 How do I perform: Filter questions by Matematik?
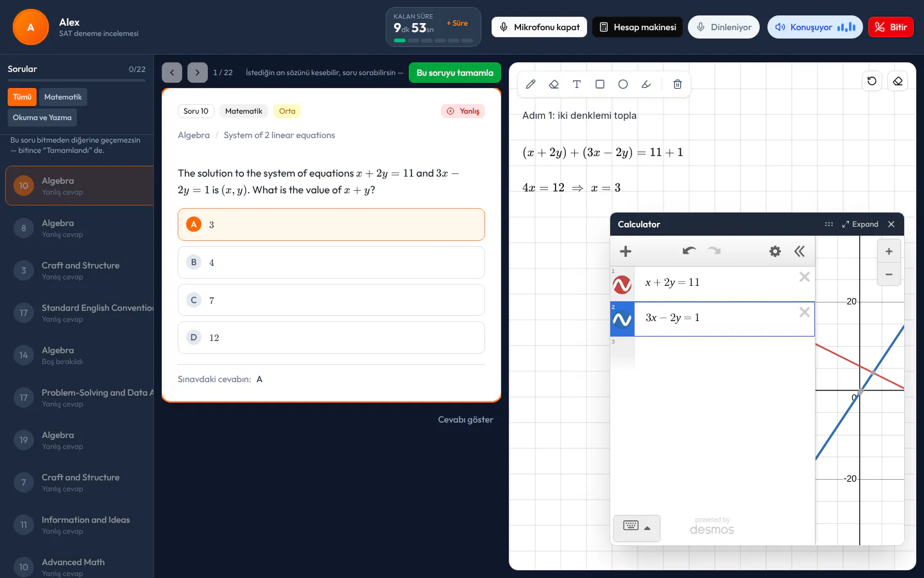click(63, 97)
